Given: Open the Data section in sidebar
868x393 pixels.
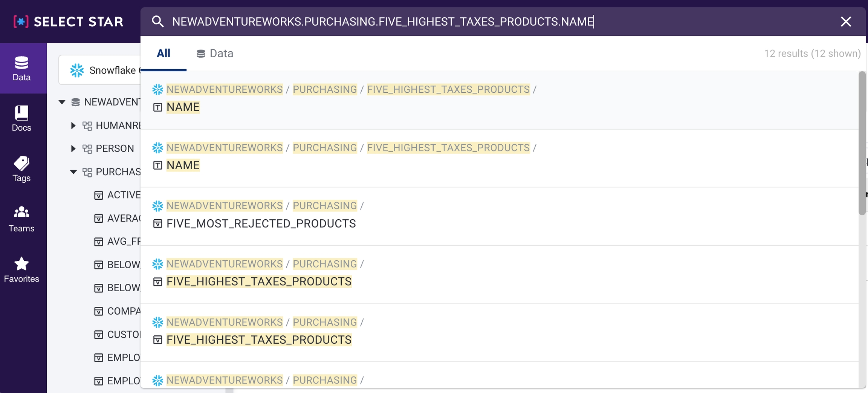Looking at the screenshot, I should 21,68.
